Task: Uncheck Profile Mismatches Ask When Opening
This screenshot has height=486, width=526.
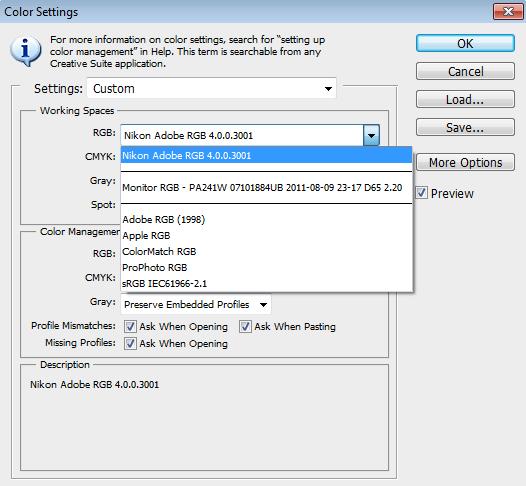Action: pos(130,326)
